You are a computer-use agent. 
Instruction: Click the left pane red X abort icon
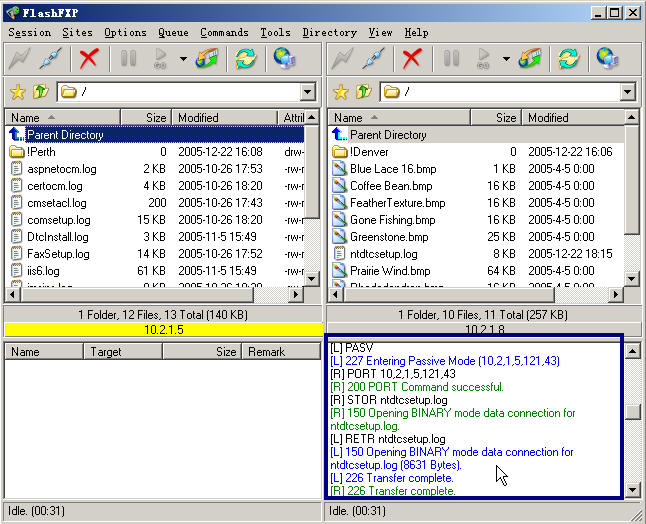click(x=89, y=58)
